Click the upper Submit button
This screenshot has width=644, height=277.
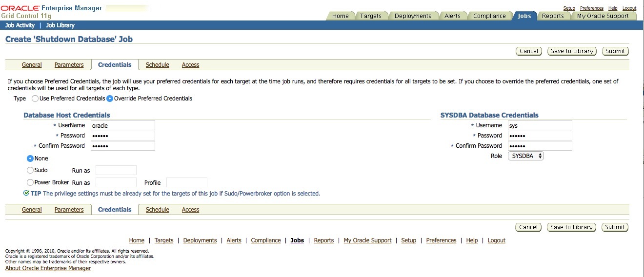pyautogui.click(x=615, y=51)
